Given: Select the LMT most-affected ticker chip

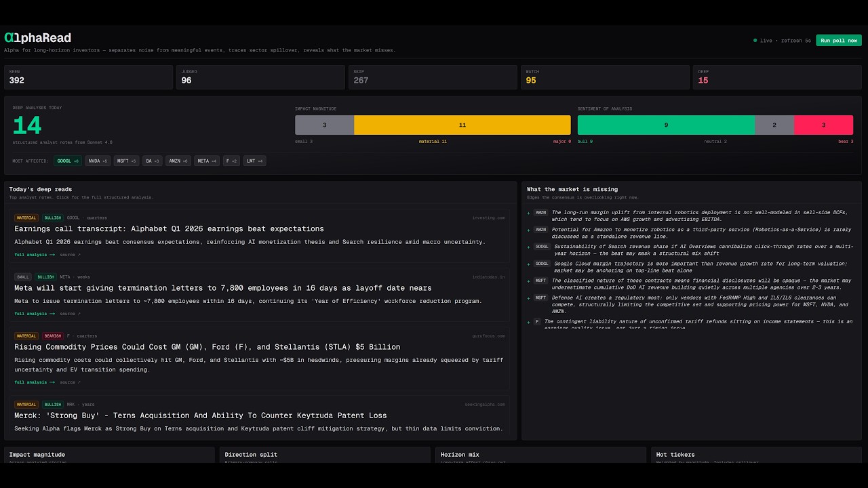Looking at the screenshot, I should (x=255, y=161).
